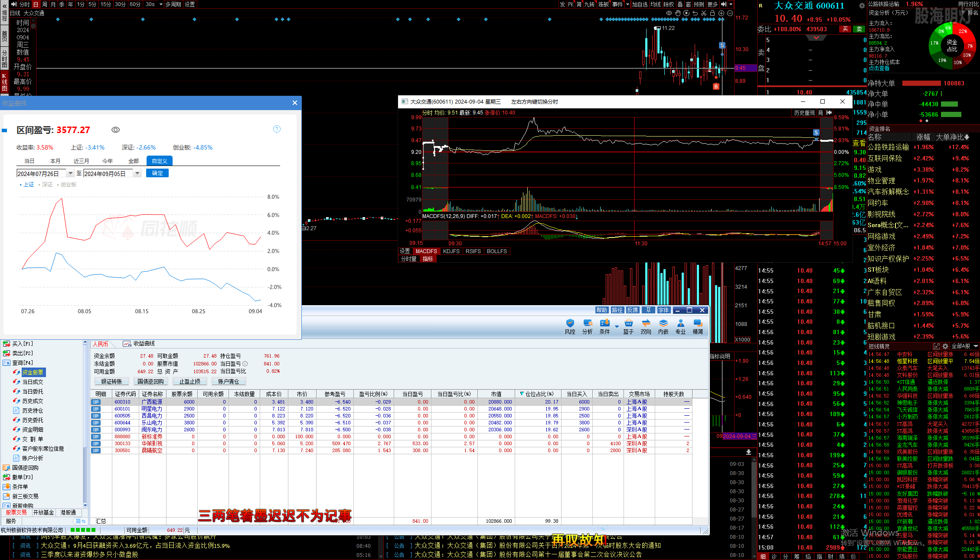
Task: Switch to the KDJFS indicator tab
Action: 451,251
